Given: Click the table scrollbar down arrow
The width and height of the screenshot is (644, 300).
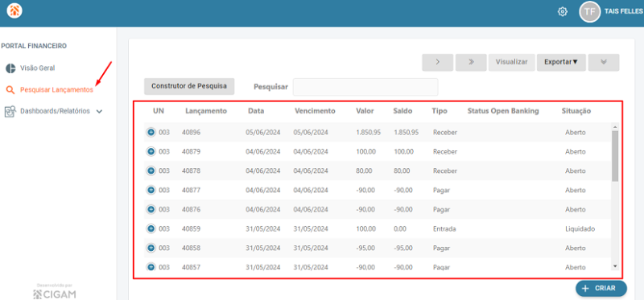Looking at the screenshot, I should coord(615,266).
